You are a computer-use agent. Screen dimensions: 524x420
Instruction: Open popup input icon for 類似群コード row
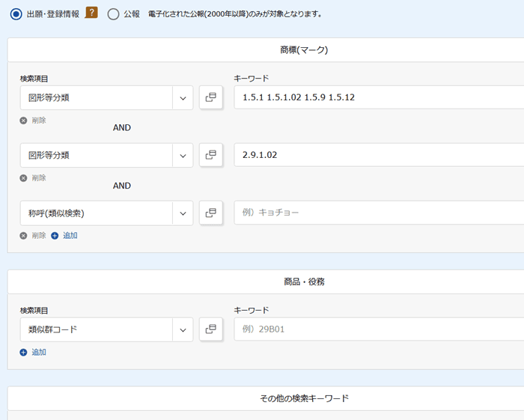[x=211, y=329]
